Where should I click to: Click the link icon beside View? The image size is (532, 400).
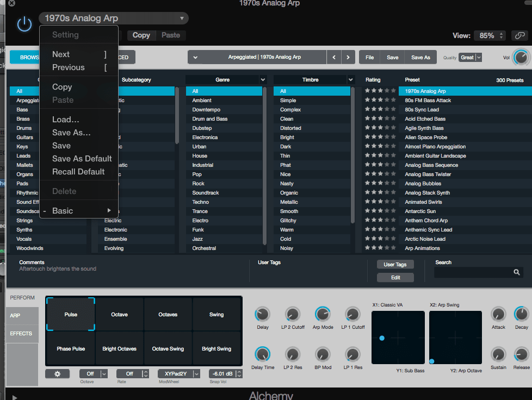[520, 35]
